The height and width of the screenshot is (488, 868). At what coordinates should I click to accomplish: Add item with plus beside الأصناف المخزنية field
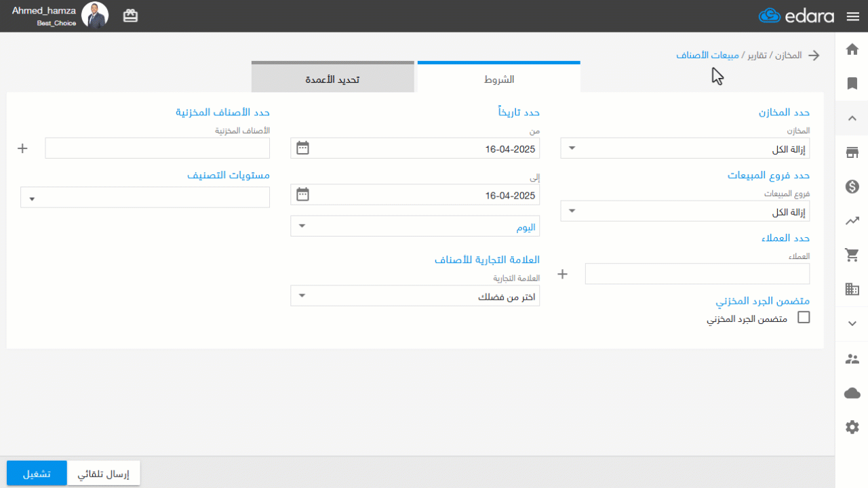22,148
